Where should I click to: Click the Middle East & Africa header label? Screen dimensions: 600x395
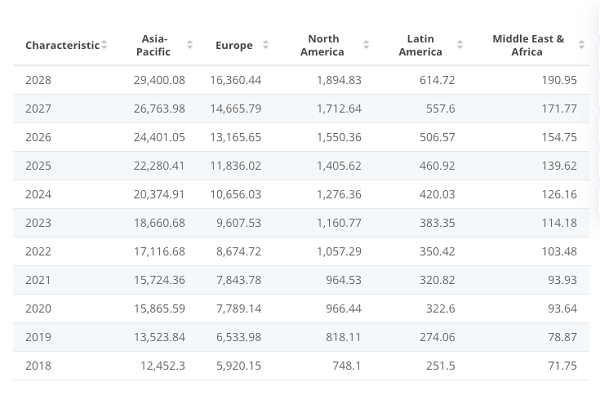(528, 45)
